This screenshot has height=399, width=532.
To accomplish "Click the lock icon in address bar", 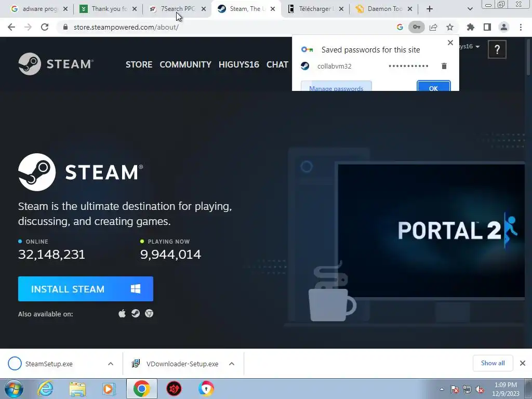I will click(65, 27).
